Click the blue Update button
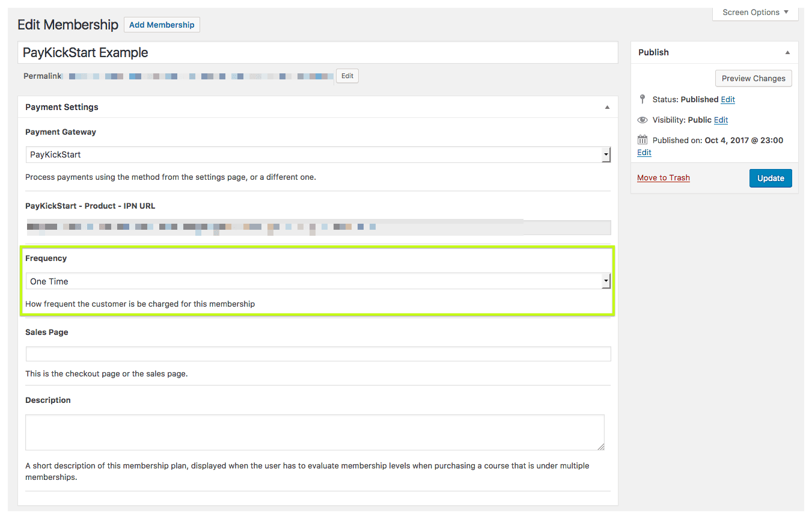The image size is (812, 519). coord(771,178)
